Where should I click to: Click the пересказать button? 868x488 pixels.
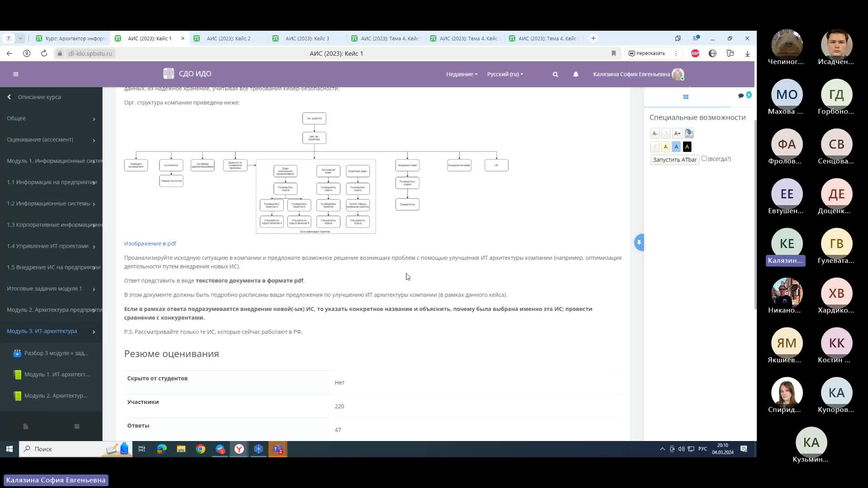647,53
